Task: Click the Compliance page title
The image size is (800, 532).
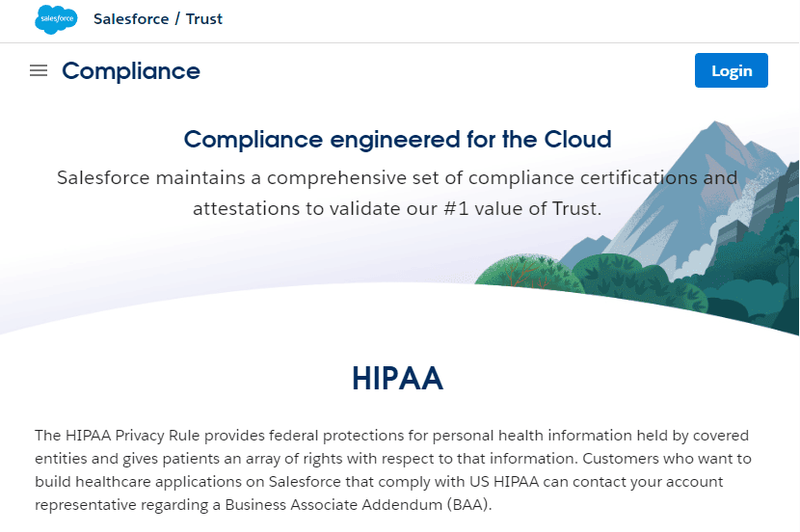Action: 131,71
